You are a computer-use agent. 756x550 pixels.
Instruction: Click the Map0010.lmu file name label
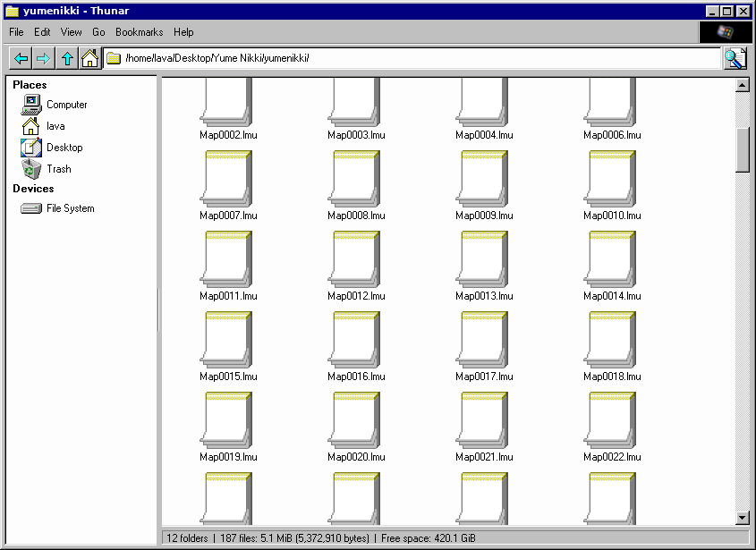pos(612,216)
